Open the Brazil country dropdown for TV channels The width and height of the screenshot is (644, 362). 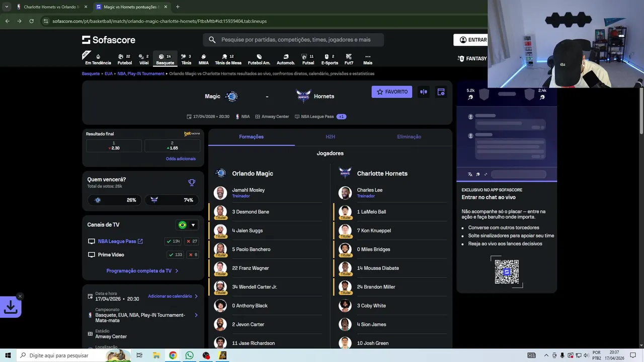coord(187,225)
